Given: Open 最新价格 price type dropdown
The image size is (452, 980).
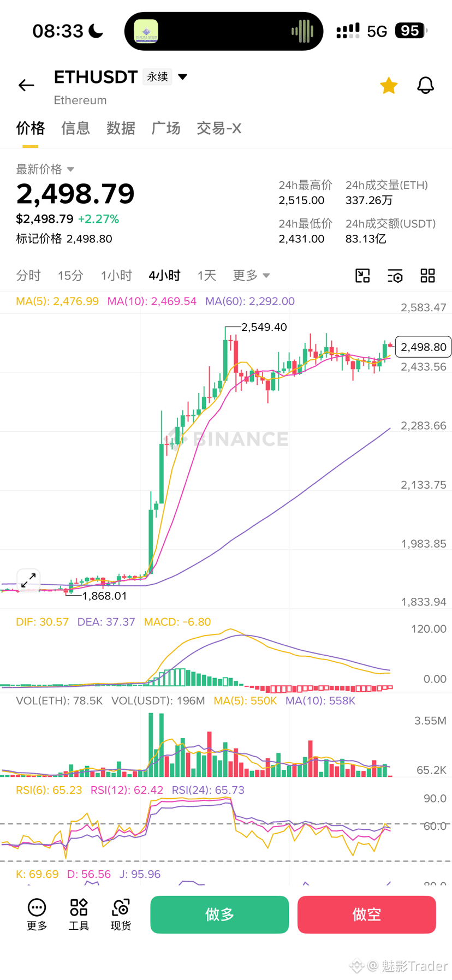Looking at the screenshot, I should point(45,169).
